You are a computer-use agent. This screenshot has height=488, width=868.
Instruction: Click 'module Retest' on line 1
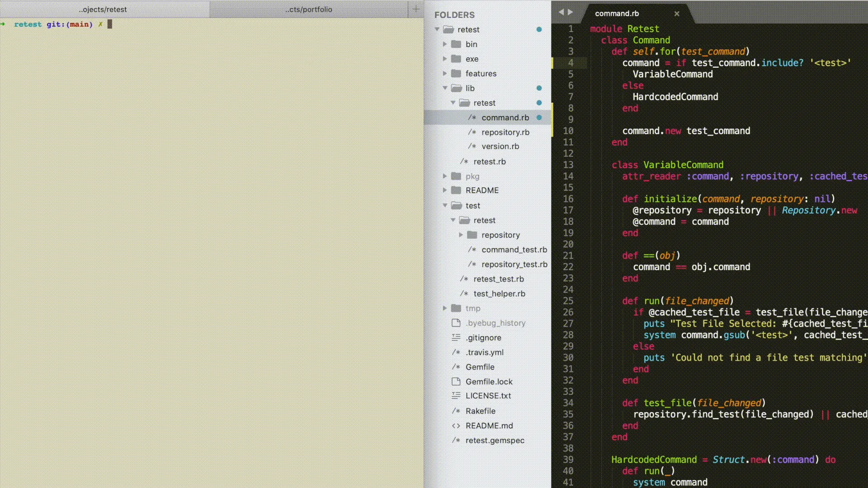(624, 29)
